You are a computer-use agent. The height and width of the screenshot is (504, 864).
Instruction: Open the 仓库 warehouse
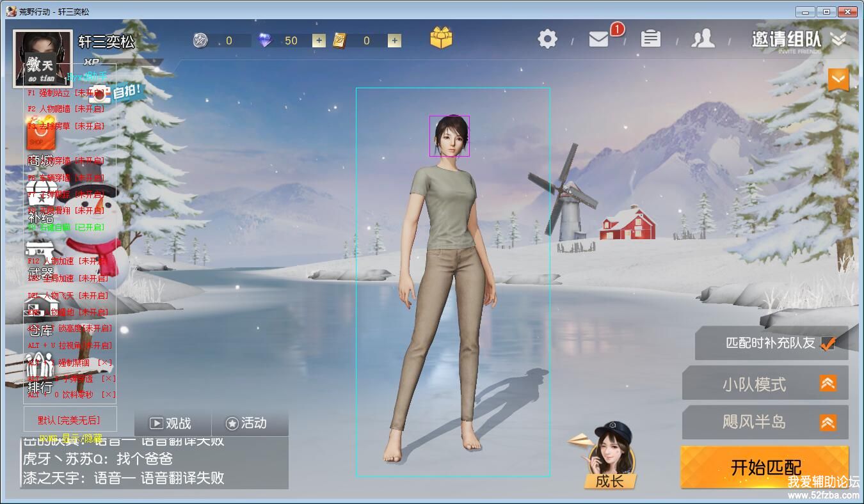[40, 315]
